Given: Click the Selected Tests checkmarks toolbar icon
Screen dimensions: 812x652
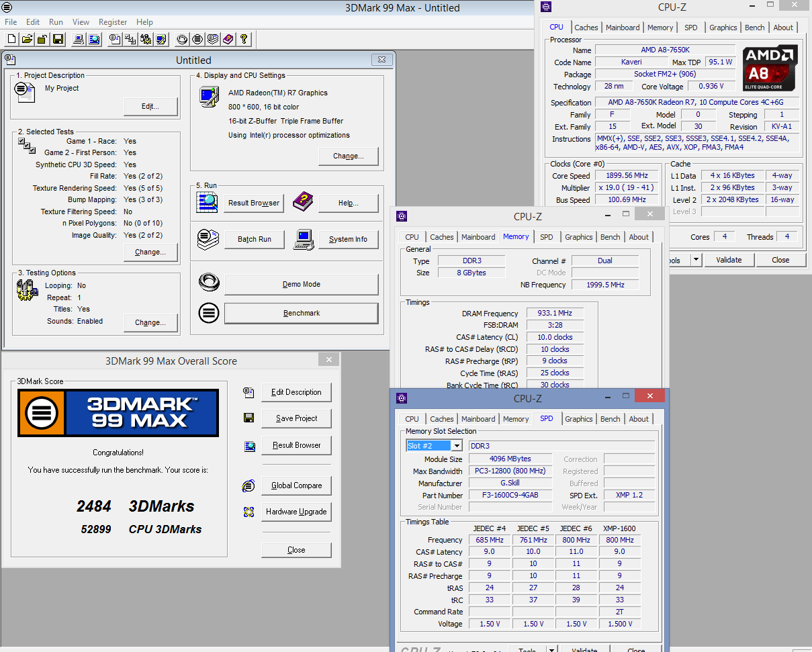Looking at the screenshot, I should point(130,39).
